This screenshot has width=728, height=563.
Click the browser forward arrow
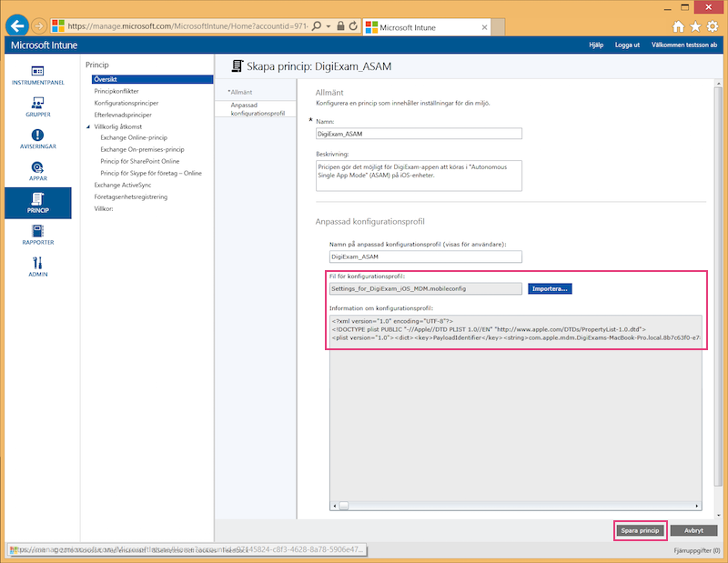39,26
